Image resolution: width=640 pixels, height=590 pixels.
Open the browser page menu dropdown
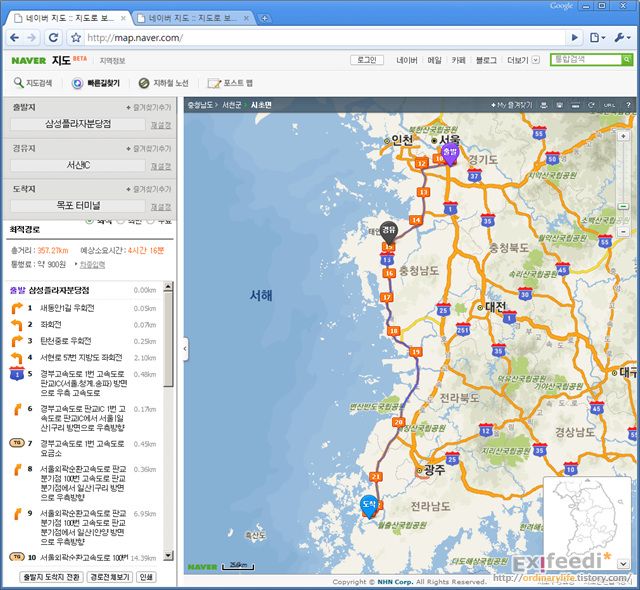point(598,38)
